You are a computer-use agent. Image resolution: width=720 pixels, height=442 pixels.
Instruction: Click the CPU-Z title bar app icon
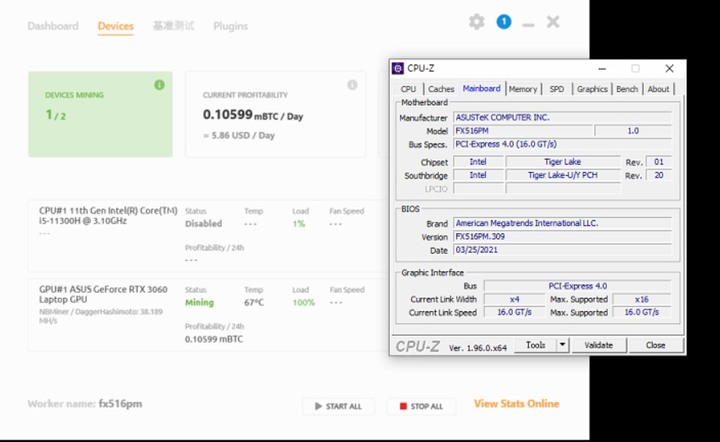click(x=398, y=68)
